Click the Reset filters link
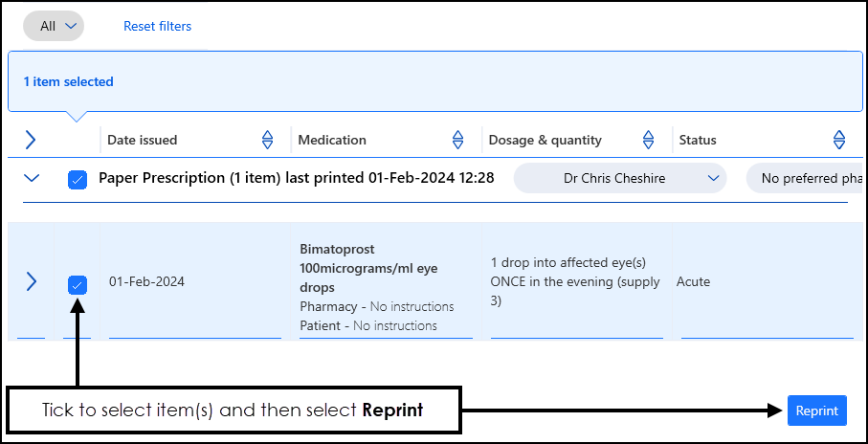The width and height of the screenshot is (868, 444). click(x=157, y=26)
